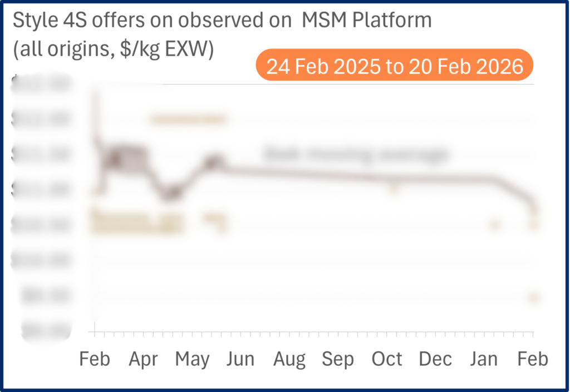The image size is (570, 392).
Task: Select the Aug month axis label
Action: coord(289,359)
